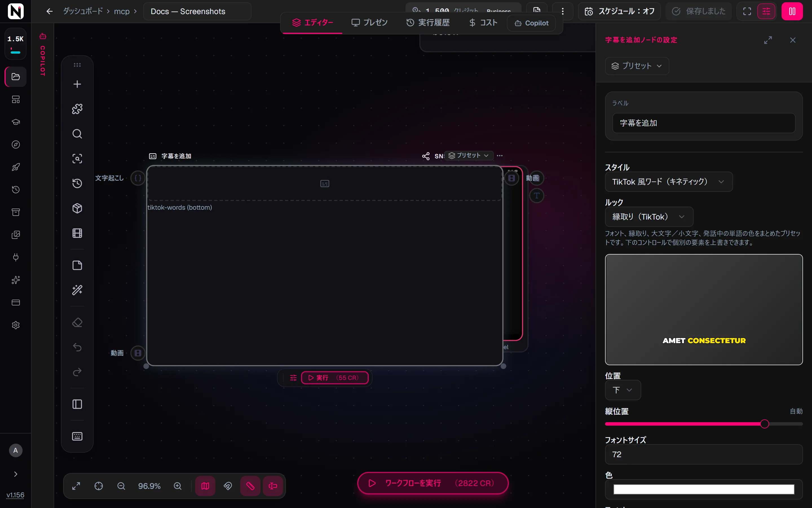The width and height of the screenshot is (812, 508).
Task: Open the 位置 下 dropdown
Action: 623,390
